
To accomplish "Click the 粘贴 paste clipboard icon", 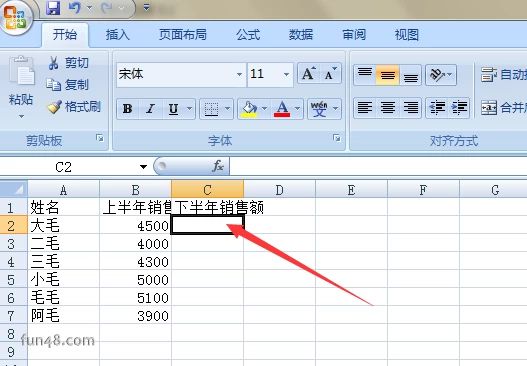I will pos(22,71).
